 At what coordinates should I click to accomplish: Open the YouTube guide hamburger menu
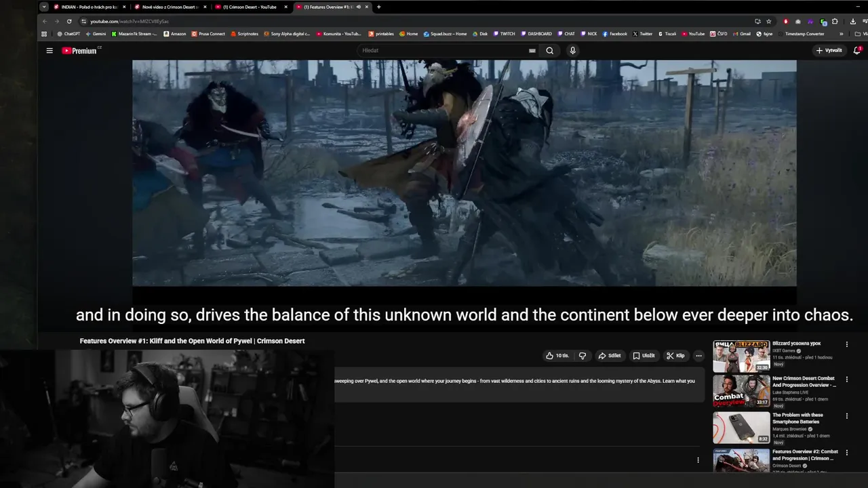coord(50,51)
